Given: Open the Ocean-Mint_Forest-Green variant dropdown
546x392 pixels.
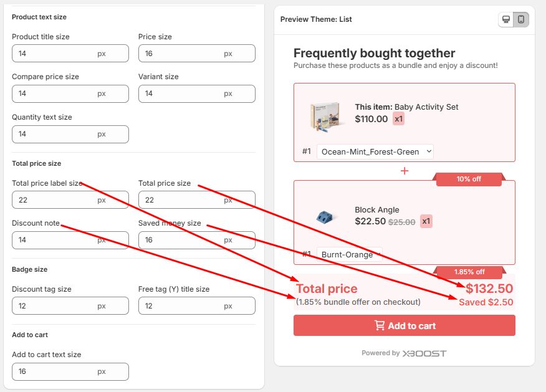Looking at the screenshot, I should click(375, 151).
